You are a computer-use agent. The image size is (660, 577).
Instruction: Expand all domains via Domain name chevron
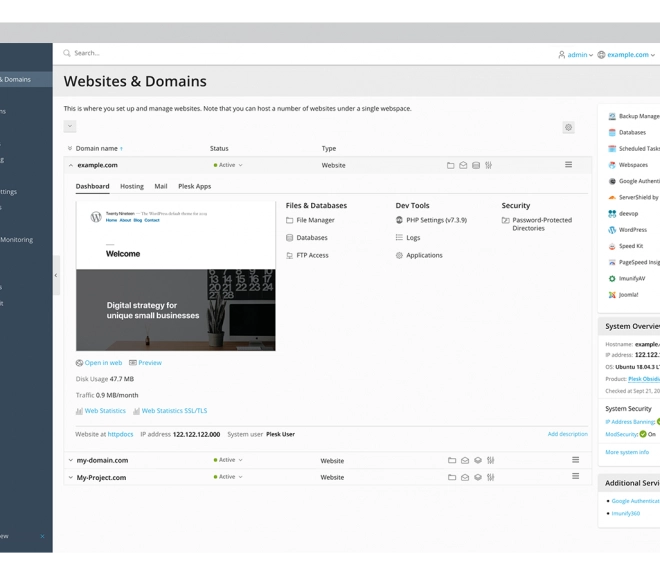70,148
